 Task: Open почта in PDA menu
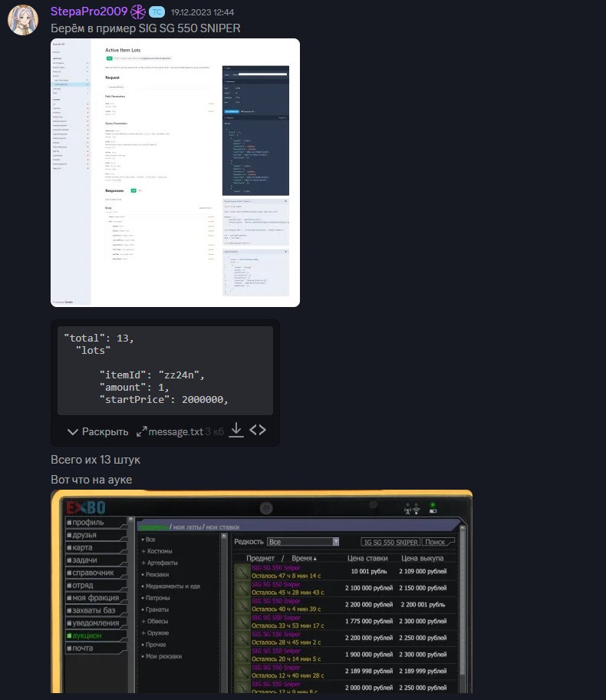coord(96,649)
